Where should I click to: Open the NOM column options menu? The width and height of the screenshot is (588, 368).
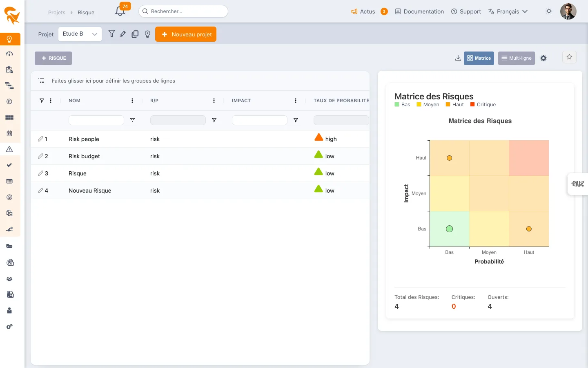[x=132, y=101]
